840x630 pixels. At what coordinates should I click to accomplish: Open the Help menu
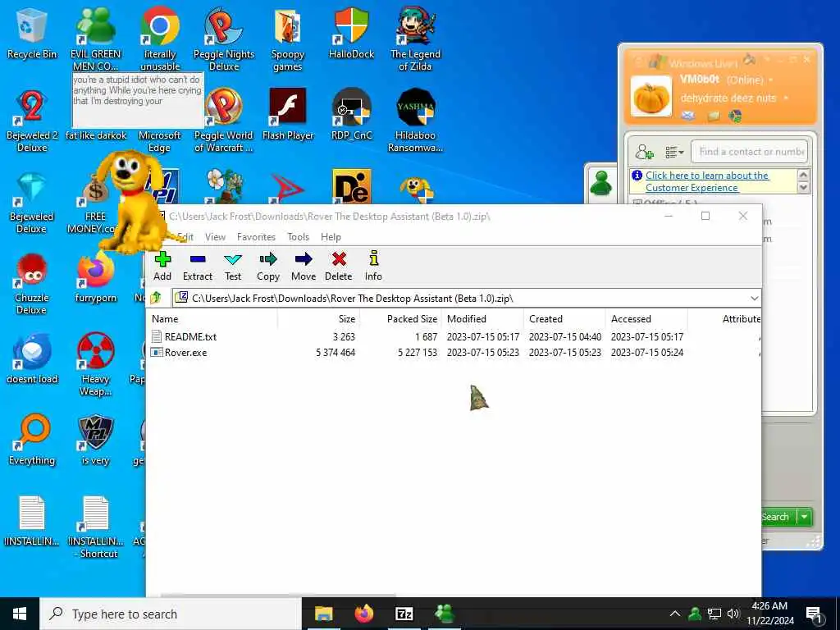coord(331,237)
